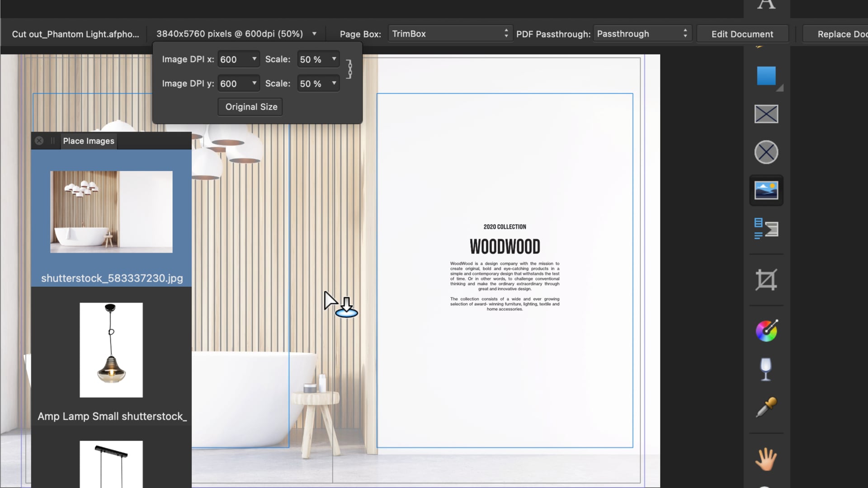Click the shutterstock_583337230.jpg file name
This screenshot has width=868, height=488.
112,278
